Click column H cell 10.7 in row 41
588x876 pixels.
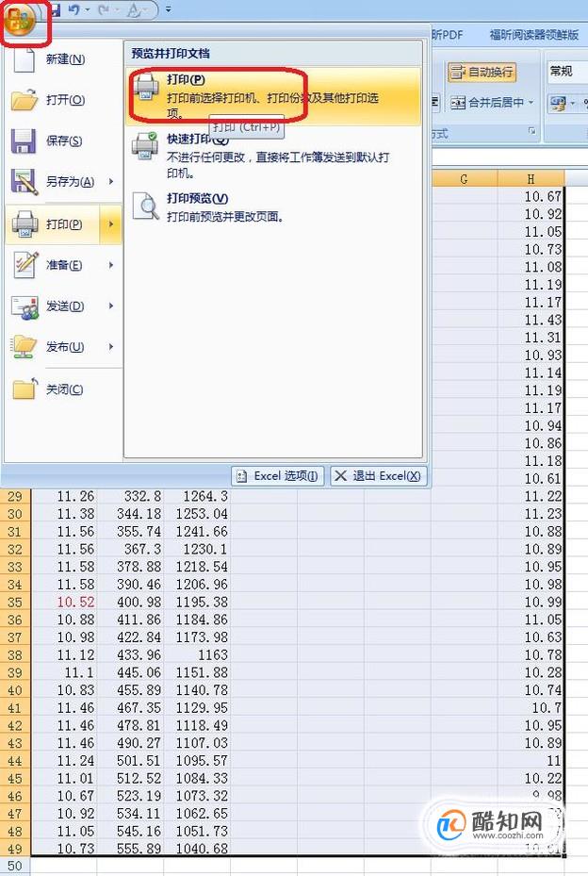[530, 707]
